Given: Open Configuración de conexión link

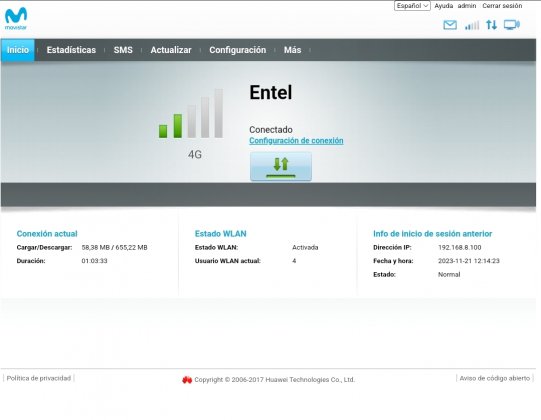Looking at the screenshot, I should 296,141.
